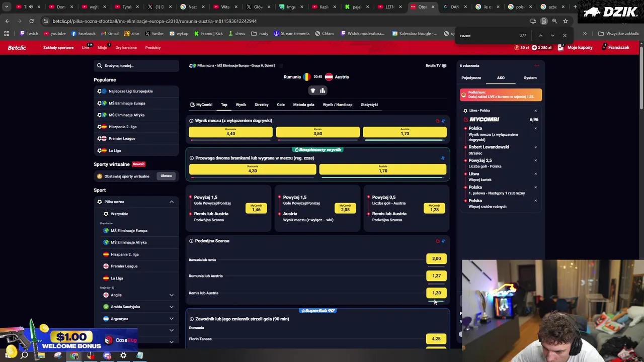Remove Powyżej 2,5 selection from betslip
Viewport: 644px width, 362px height.
point(535,160)
